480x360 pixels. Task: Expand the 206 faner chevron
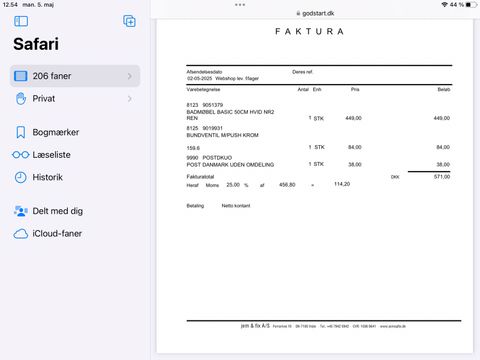(130, 76)
